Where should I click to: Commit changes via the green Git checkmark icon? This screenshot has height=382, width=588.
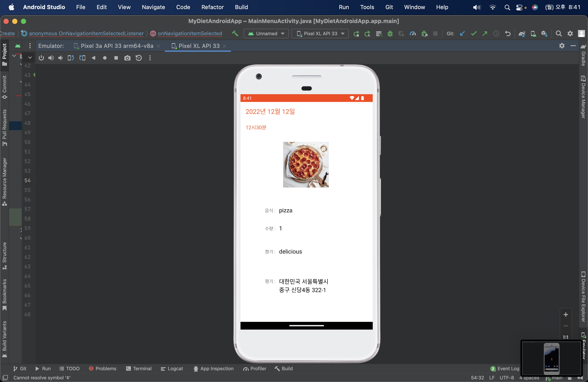(x=474, y=34)
